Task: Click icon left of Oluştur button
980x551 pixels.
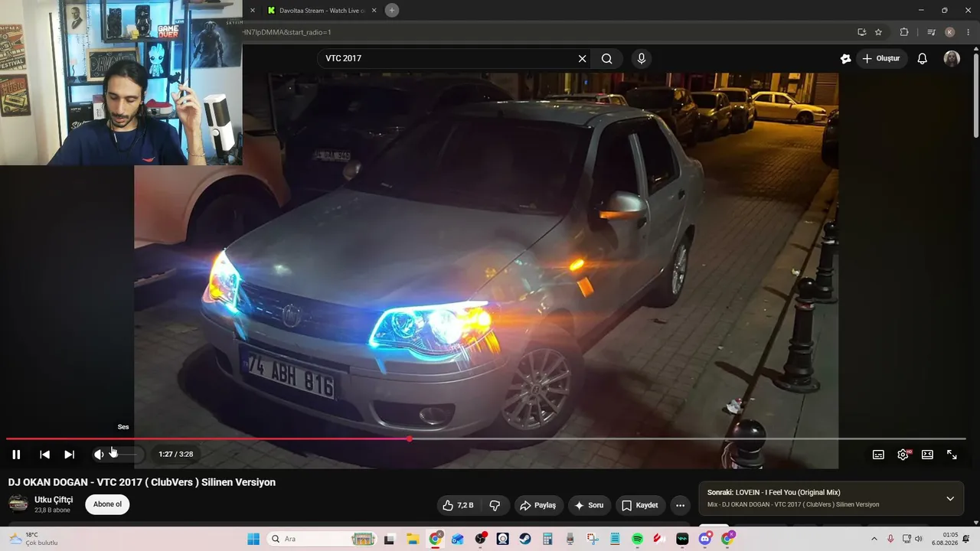Action: tap(846, 58)
